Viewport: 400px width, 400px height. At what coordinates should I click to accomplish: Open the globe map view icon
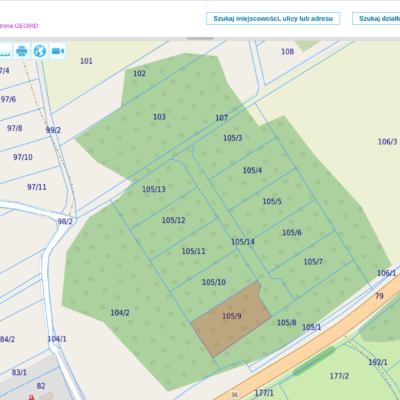pyautogui.click(x=40, y=51)
